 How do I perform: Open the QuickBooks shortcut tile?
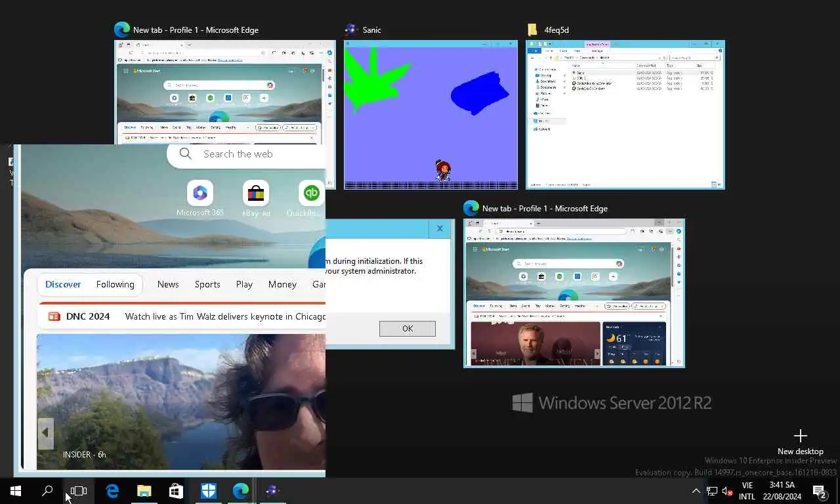[x=307, y=198]
